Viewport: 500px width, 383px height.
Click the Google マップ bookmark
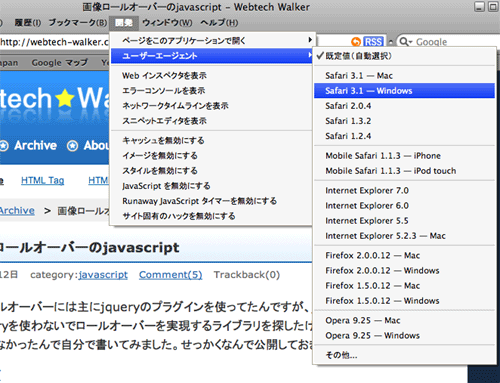(x=59, y=63)
